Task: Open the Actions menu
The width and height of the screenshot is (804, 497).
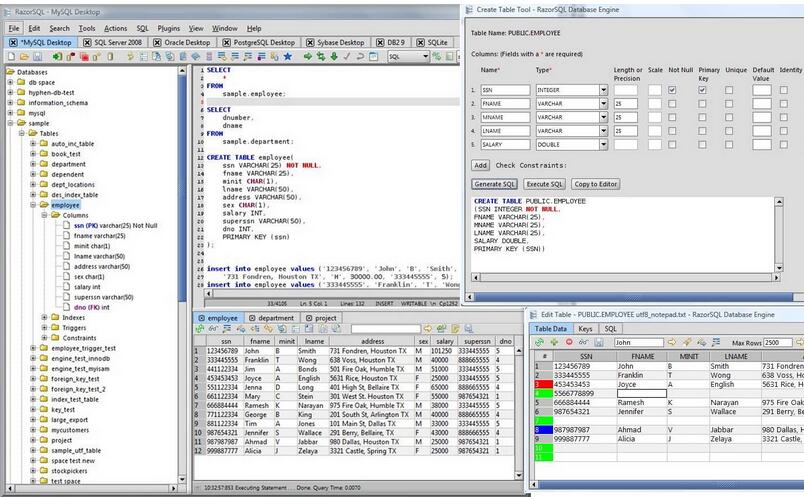Action: tap(115, 28)
